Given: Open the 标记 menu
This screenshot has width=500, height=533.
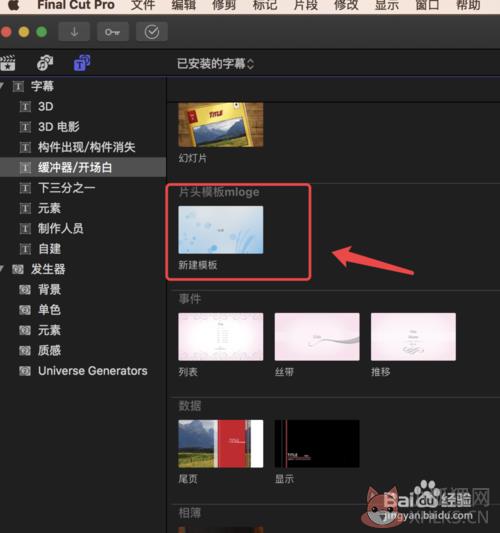Looking at the screenshot, I should pyautogui.click(x=265, y=5).
